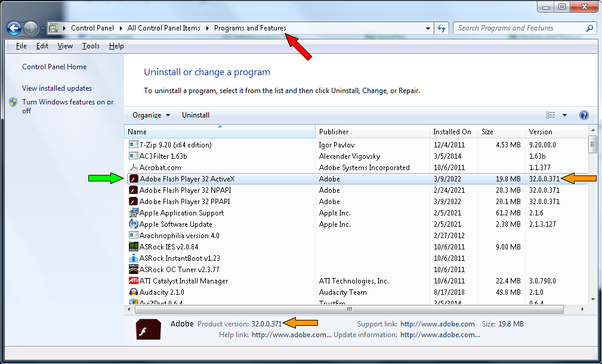Viewport: 602px width, 364px height.
Task: Click the Adobe Systems Incorporated publisher cell
Action: click(x=364, y=168)
